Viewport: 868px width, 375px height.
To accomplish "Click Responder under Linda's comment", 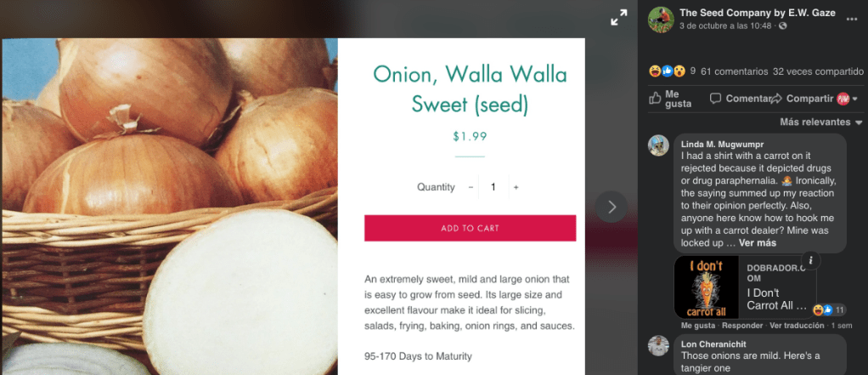I will (742, 326).
